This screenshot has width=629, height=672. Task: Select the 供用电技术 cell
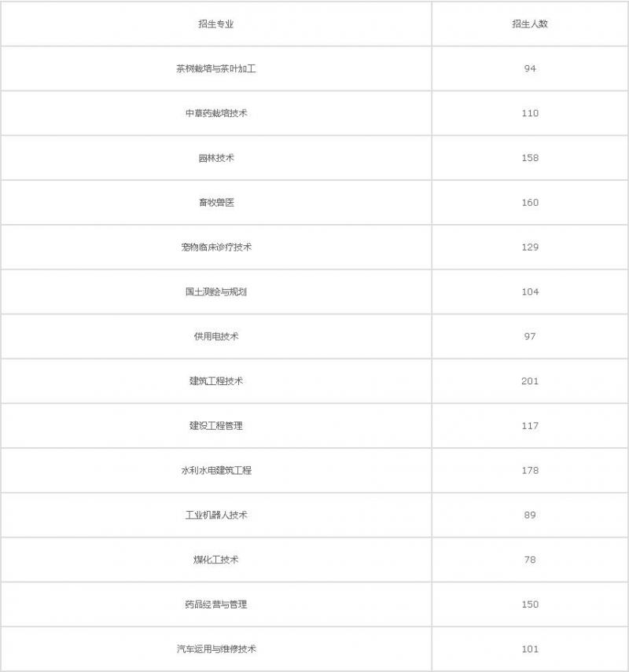(x=216, y=336)
